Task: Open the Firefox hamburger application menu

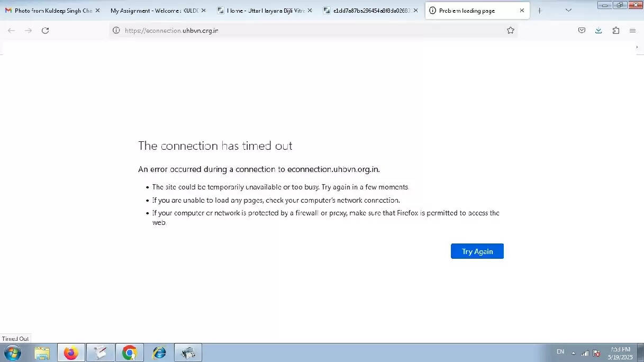Action: point(632,31)
